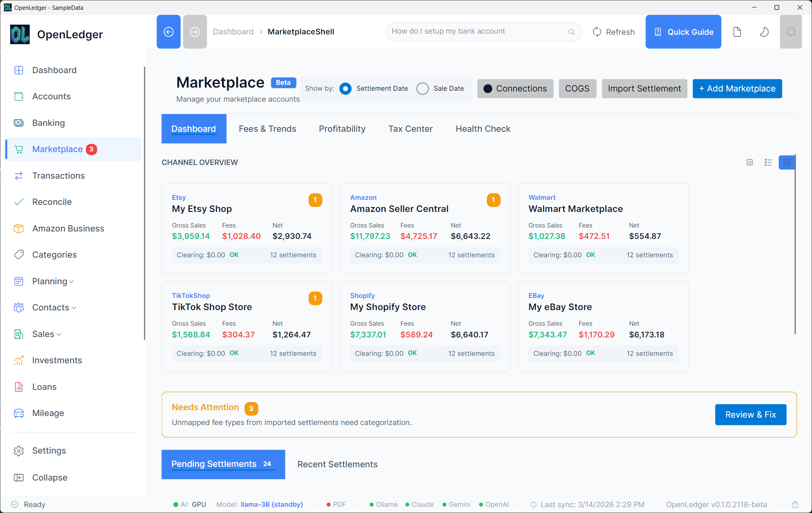Type in the help search field
812x513 pixels.
[x=469, y=32]
